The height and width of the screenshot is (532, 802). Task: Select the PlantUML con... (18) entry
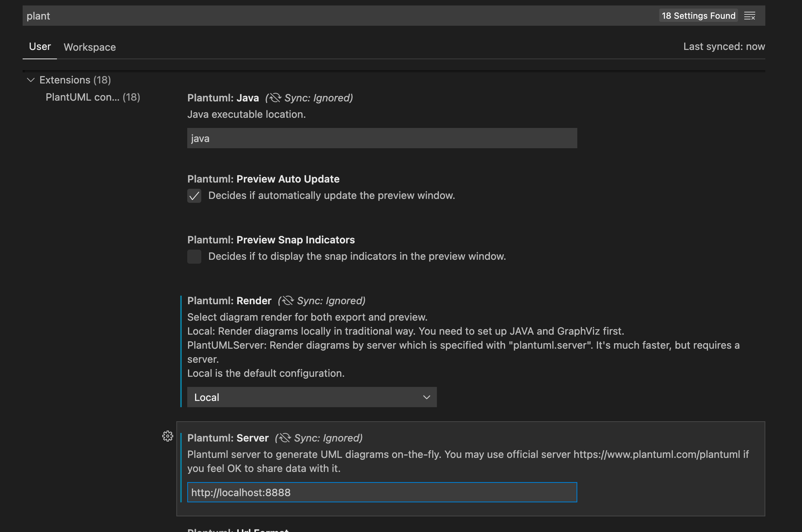(93, 97)
